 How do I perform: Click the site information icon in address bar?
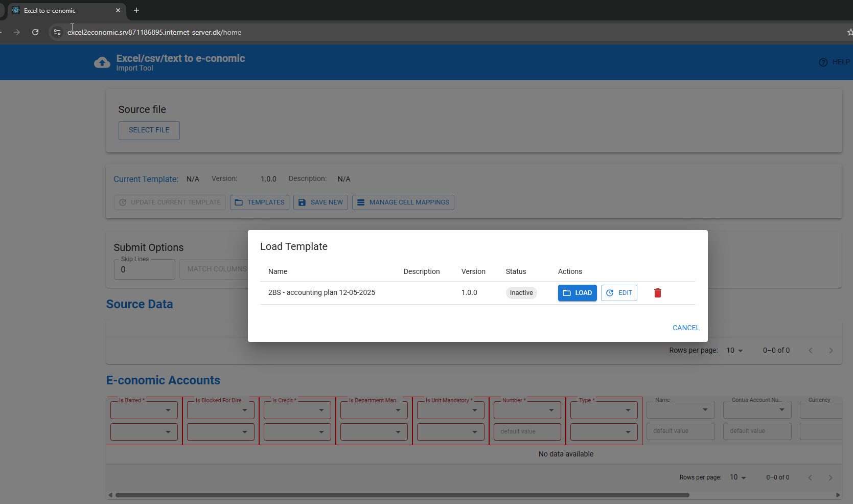click(x=57, y=32)
